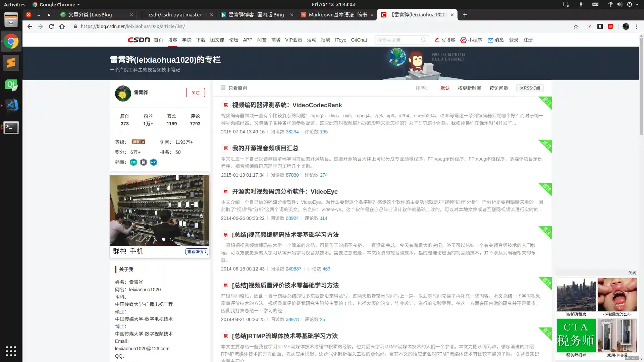
Task: Open the browser home page icon
Action: click(x=62, y=26)
